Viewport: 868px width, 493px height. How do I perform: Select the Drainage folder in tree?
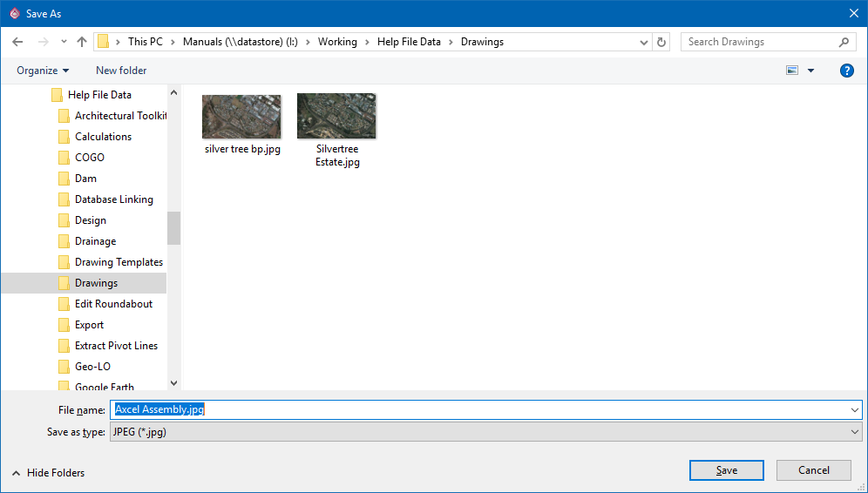[x=95, y=241]
